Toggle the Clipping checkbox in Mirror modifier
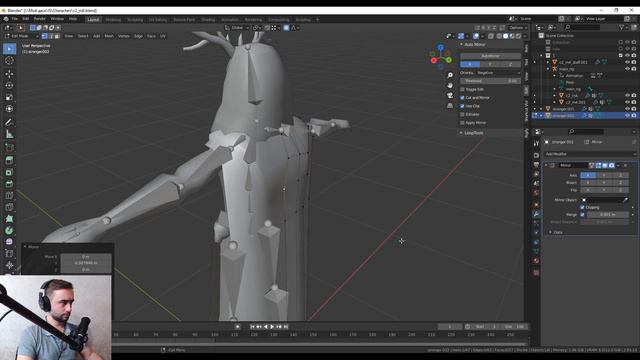The height and width of the screenshot is (360, 640). coord(582,207)
